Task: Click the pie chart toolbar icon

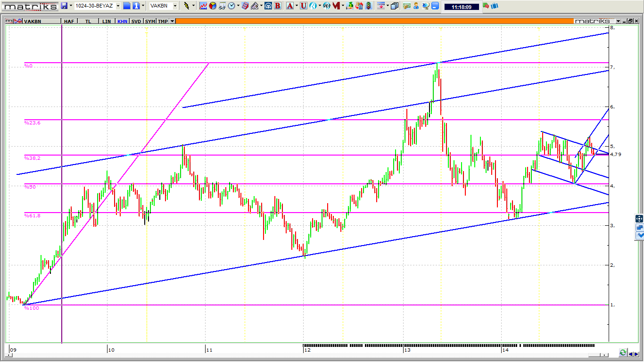Action: [213, 6]
